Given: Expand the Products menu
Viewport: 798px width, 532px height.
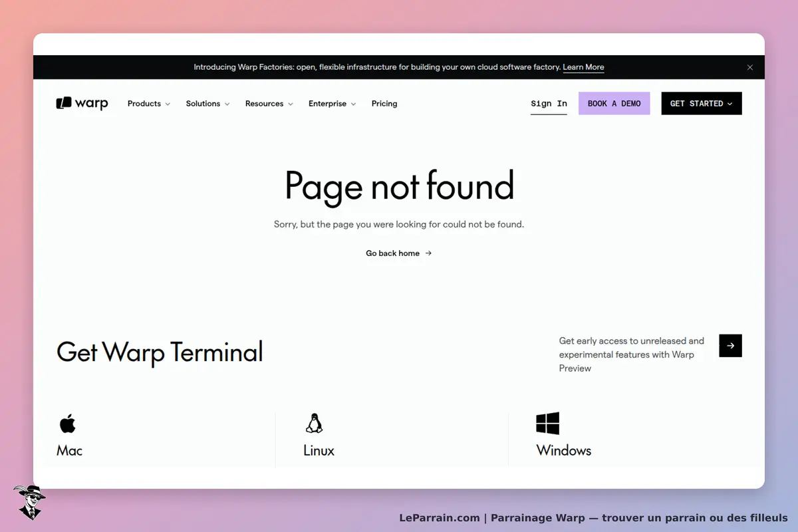Looking at the screenshot, I should [x=149, y=104].
